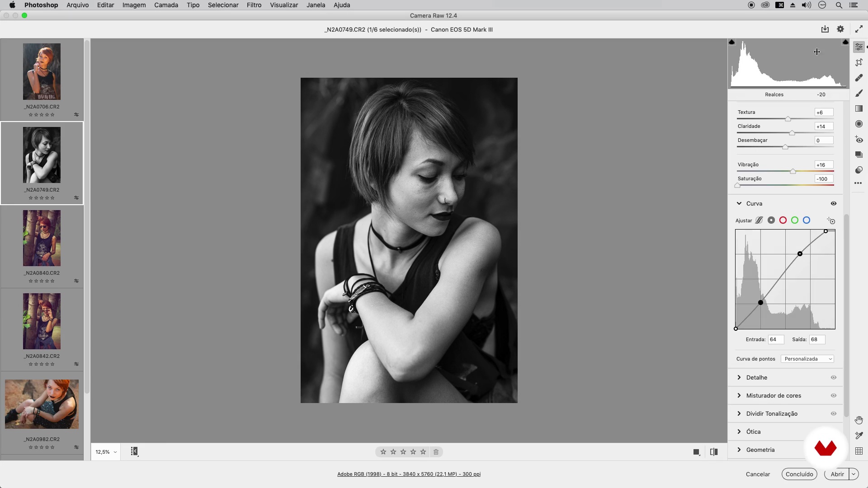Click the macOS Spotlight search icon
The image size is (868, 488).
coord(839,5)
